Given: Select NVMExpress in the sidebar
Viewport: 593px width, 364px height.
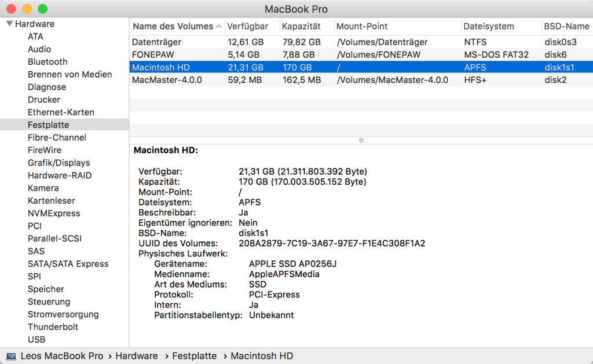Looking at the screenshot, I should (x=54, y=214).
